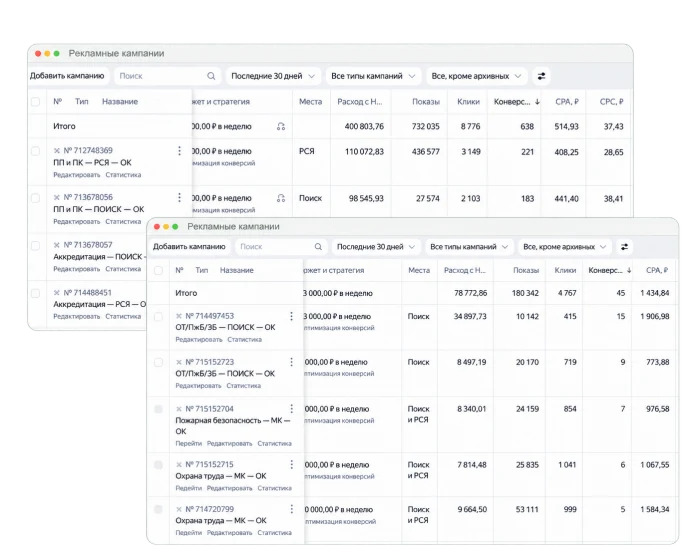The height and width of the screenshot is (560, 700).
Task: Open Все, кроме архивных dropdown in front window
Action: [564, 247]
